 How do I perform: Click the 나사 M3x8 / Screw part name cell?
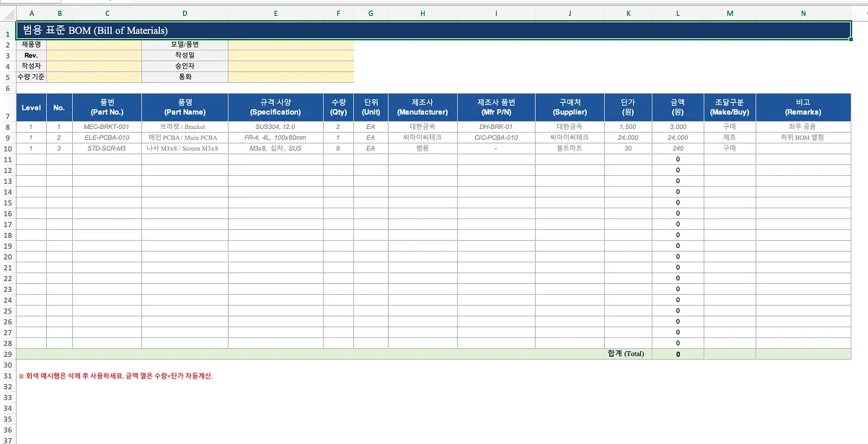point(185,148)
